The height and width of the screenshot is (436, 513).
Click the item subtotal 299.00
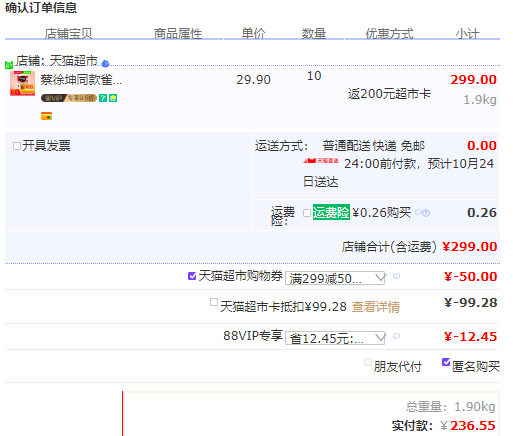(x=473, y=80)
